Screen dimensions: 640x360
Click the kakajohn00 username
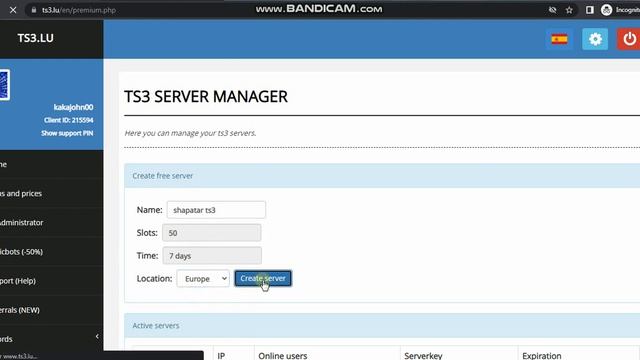[73, 107]
